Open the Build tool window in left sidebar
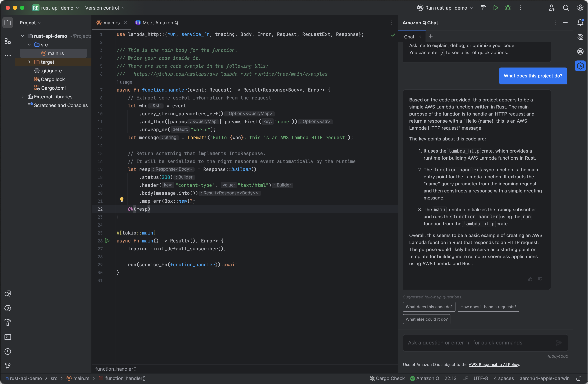Screen dimensions: 588x384 click(8, 323)
